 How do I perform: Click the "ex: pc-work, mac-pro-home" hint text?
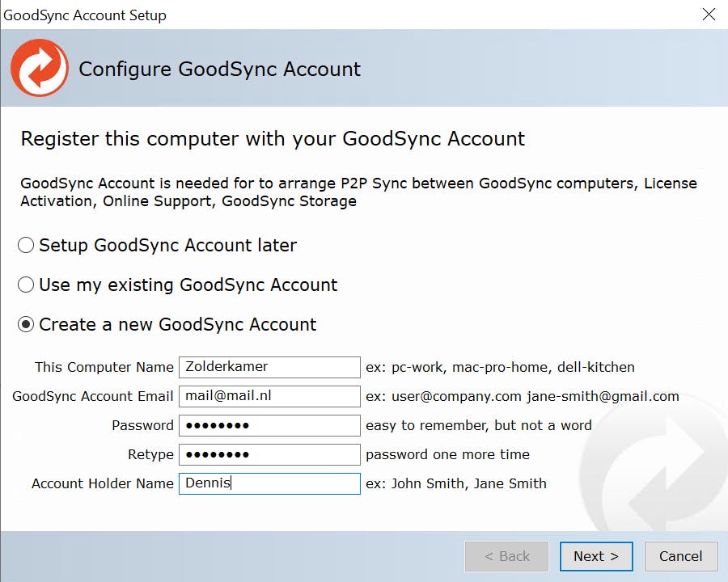[500, 367]
